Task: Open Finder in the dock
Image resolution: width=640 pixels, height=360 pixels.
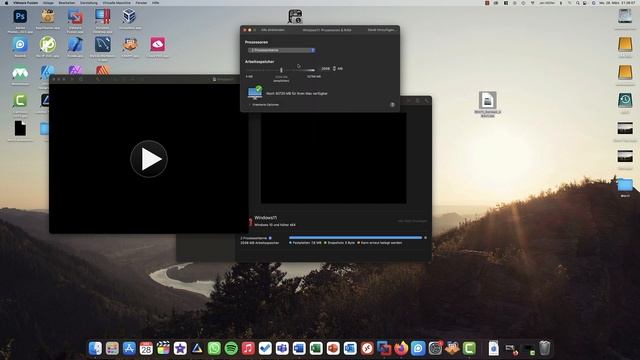Action: (96, 348)
